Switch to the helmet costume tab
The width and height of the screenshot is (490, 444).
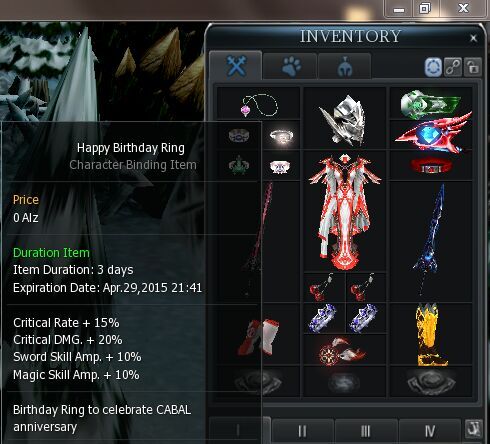[x=345, y=66]
